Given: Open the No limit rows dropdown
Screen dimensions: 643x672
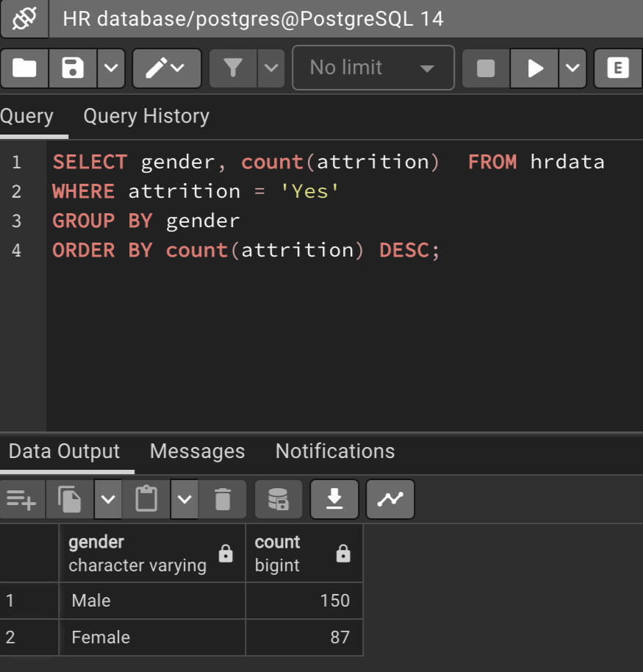Looking at the screenshot, I should pos(373,68).
